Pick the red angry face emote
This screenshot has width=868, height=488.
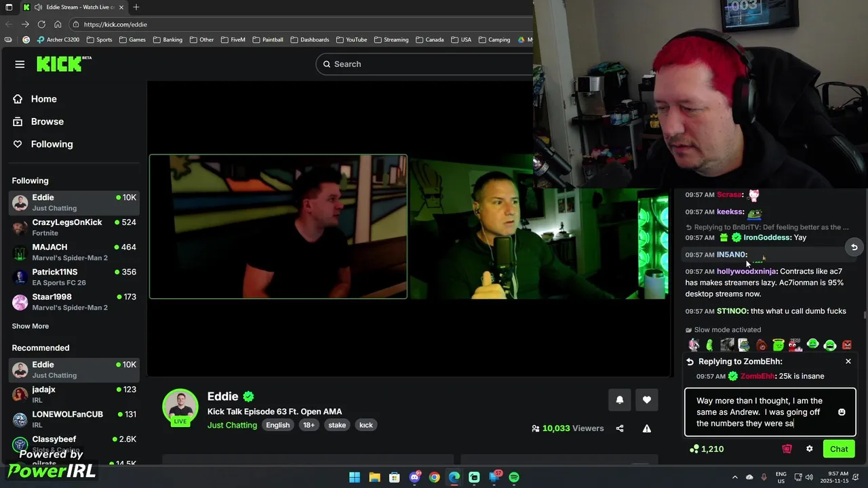coord(847,345)
